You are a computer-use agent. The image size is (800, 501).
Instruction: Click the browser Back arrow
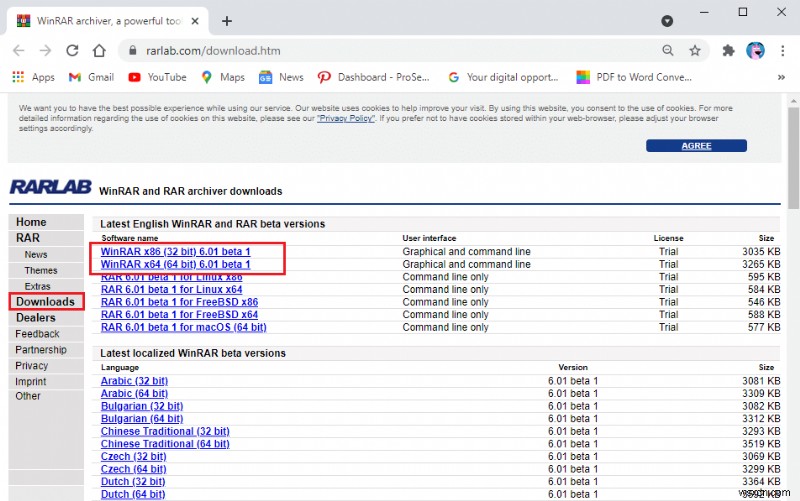[19, 50]
